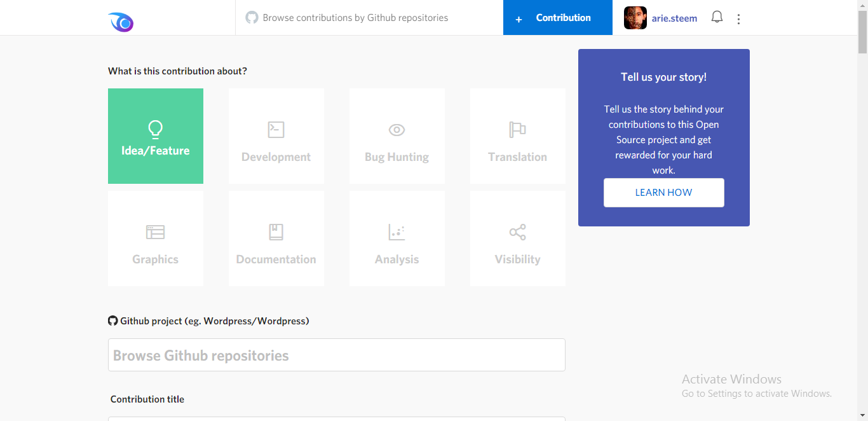Screen dimensions: 868x421
Task: Click the page vertical scrollbar
Action: click(x=862, y=210)
